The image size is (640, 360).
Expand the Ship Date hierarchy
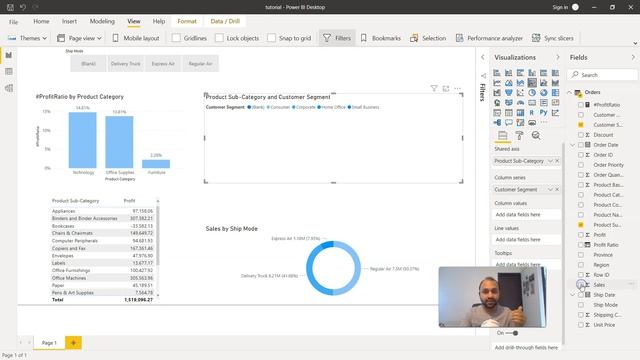click(x=572, y=295)
